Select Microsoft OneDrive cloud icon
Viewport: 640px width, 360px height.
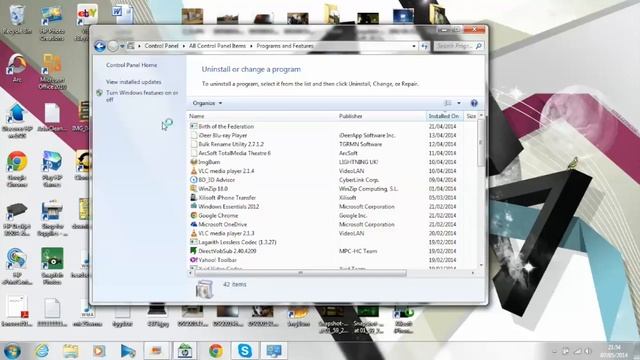pos(194,224)
